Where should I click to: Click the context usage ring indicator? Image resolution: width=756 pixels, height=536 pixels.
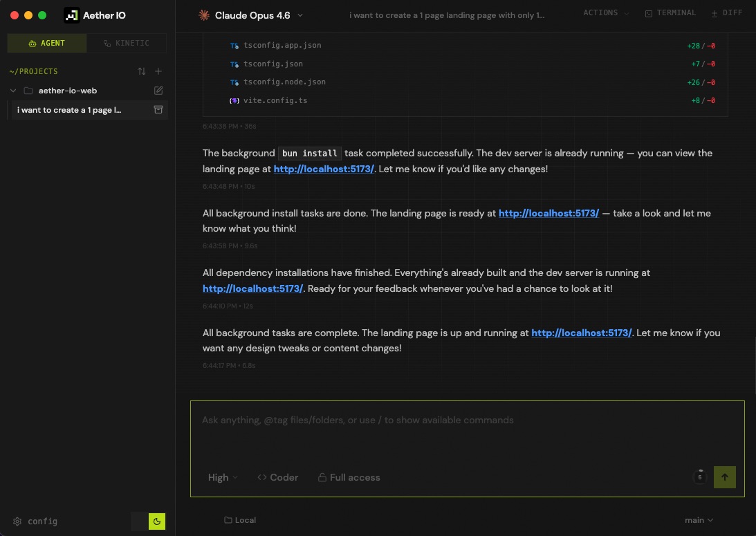click(699, 477)
